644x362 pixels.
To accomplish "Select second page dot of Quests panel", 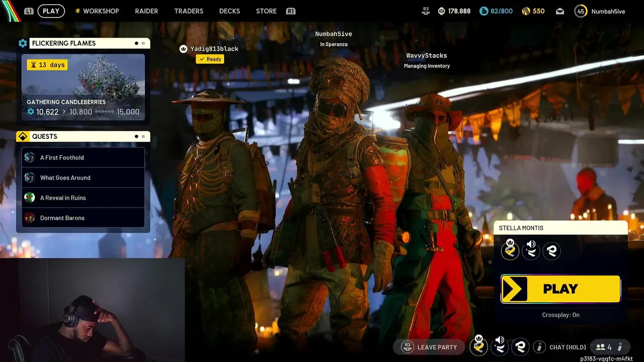I will coord(143,136).
